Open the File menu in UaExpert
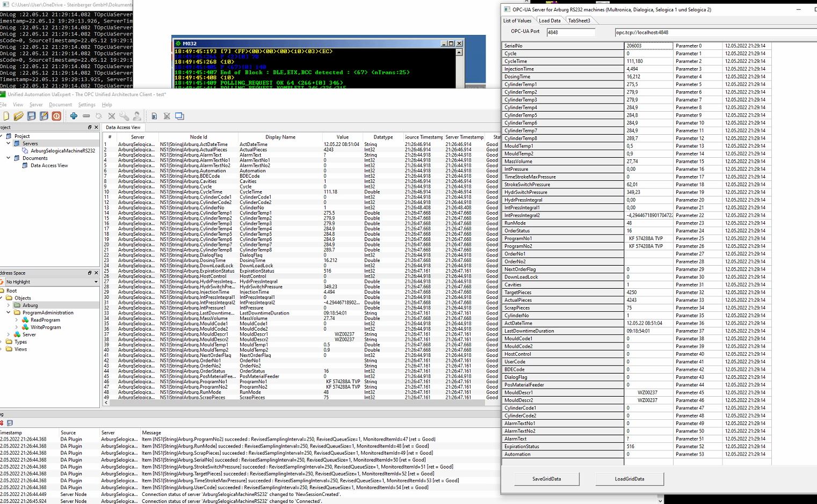 (3, 105)
